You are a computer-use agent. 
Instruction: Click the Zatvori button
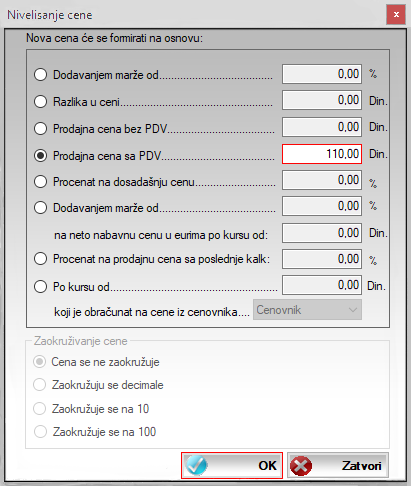tap(338, 465)
